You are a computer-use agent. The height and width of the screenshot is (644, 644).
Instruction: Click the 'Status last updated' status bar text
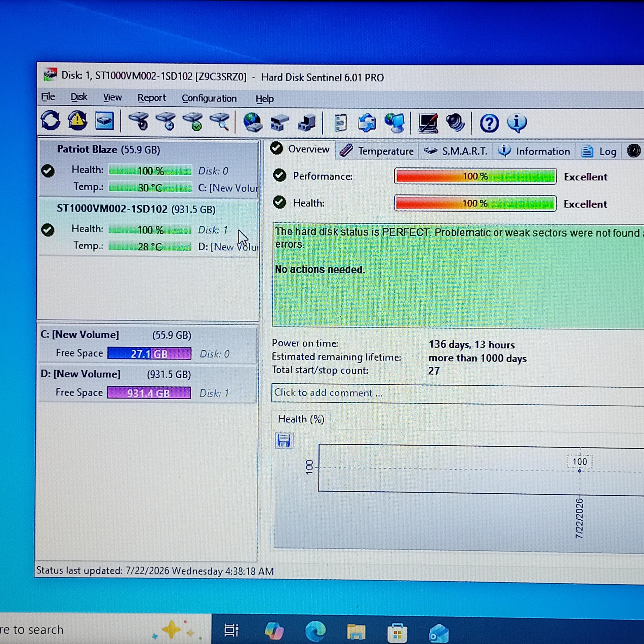(x=155, y=571)
